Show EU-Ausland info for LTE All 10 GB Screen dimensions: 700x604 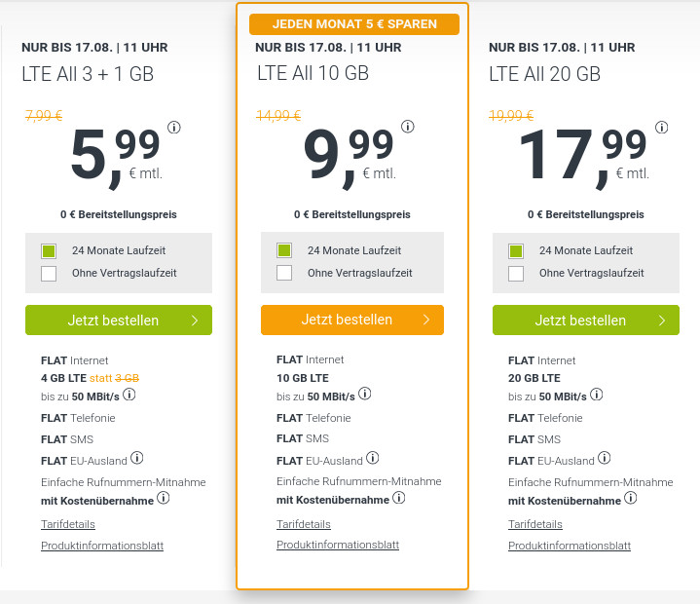click(x=373, y=459)
